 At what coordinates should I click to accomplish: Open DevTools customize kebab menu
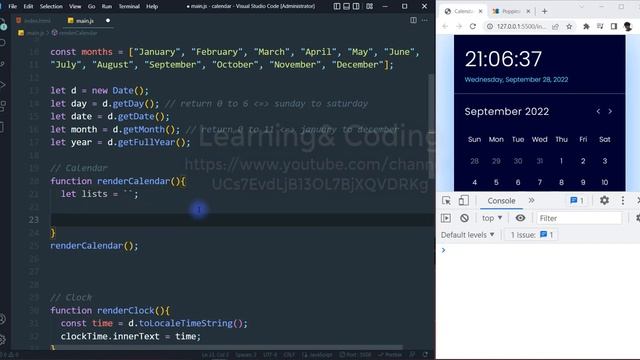(x=622, y=200)
